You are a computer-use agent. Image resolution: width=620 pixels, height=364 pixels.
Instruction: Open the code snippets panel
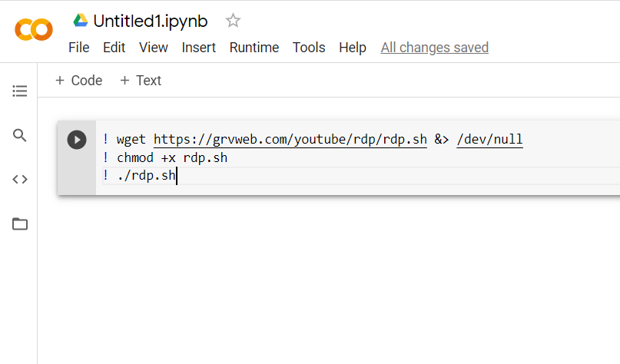(20, 180)
